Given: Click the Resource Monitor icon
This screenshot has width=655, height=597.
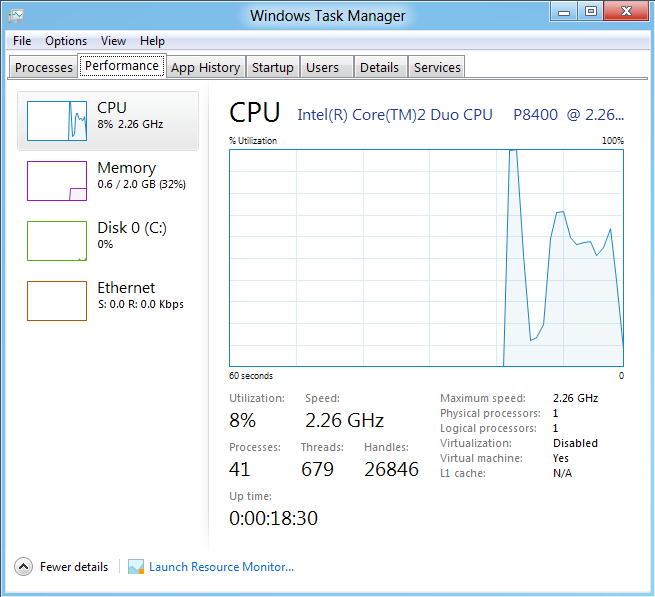Looking at the screenshot, I should [x=136, y=567].
